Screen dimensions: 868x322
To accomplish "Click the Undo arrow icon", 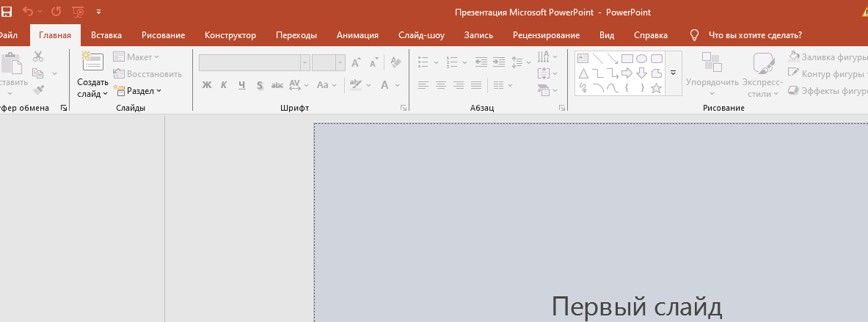I will [x=28, y=11].
